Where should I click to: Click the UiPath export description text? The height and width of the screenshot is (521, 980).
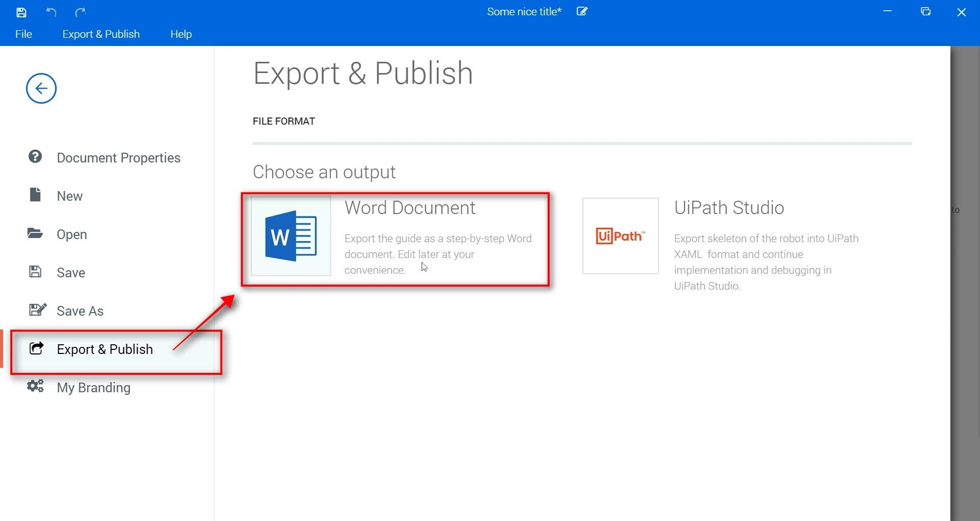[766, 262]
